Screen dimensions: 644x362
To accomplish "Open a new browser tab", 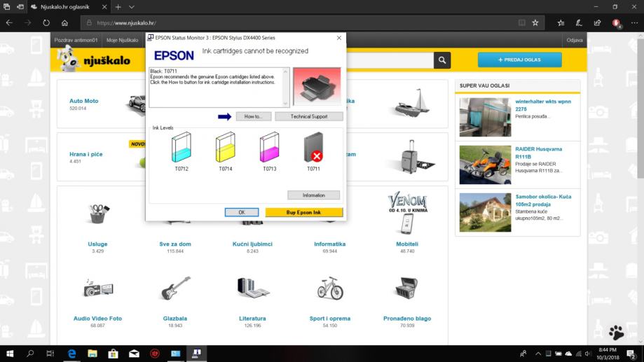I will pos(118,7).
